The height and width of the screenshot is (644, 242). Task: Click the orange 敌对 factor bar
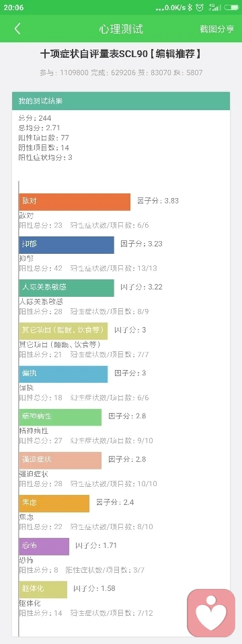coord(75,201)
